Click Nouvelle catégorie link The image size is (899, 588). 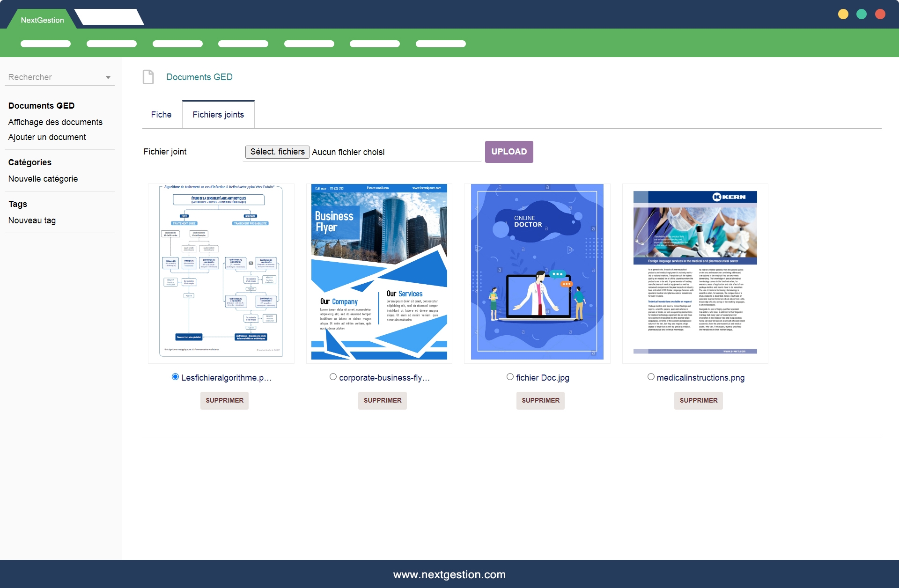pos(43,179)
